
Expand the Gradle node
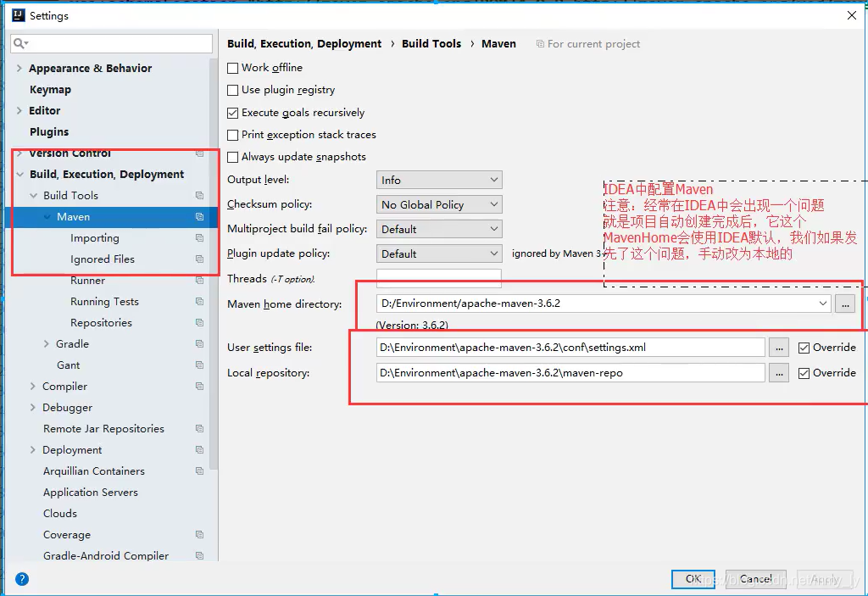47,344
